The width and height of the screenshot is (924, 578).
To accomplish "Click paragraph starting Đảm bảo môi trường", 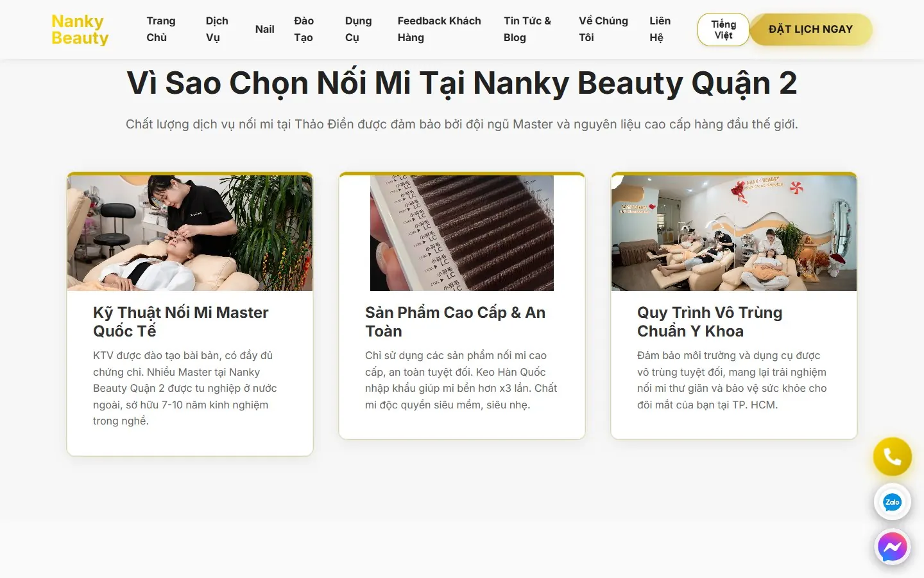I will coord(732,380).
